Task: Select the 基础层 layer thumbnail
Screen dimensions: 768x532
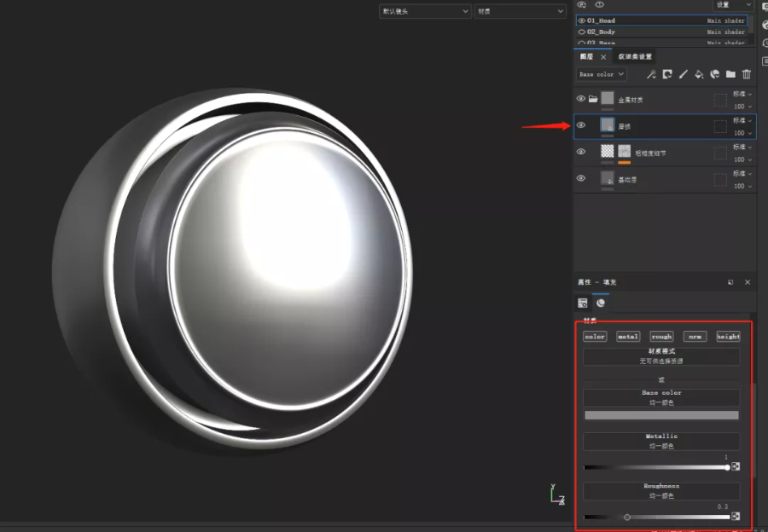Action: (608, 178)
